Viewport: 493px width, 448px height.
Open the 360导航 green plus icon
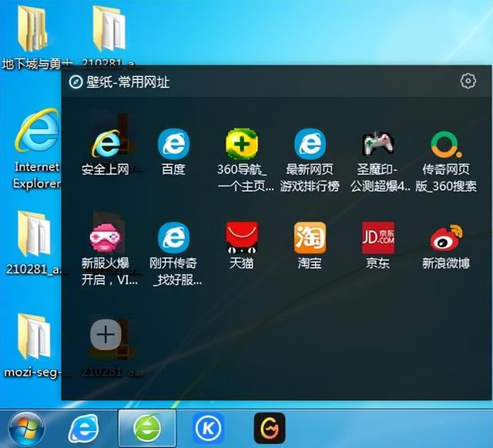click(x=242, y=144)
